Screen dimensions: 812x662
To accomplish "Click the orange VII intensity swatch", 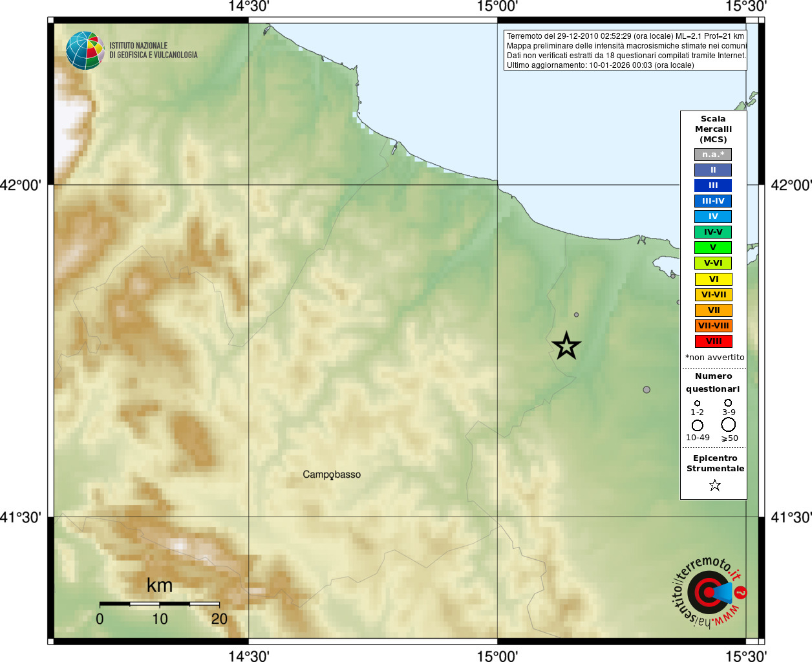I will [713, 310].
